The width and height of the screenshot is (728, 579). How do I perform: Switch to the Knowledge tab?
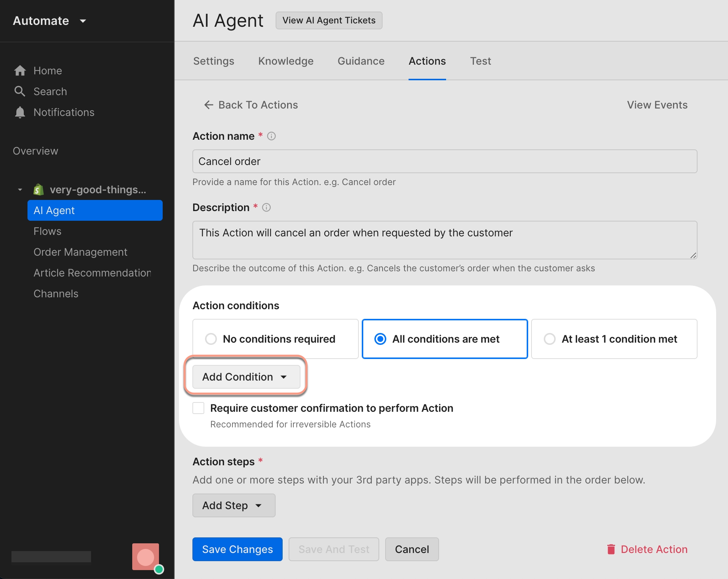(286, 61)
